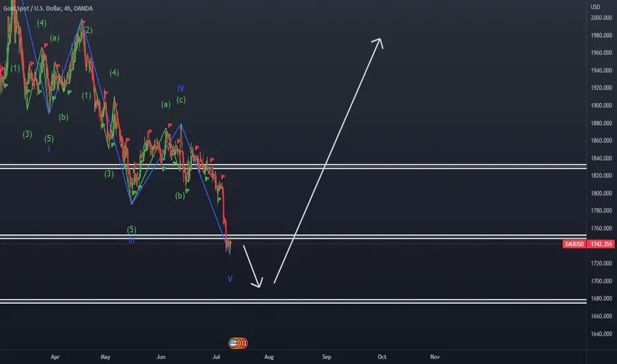Click the 1960.000 price axis label

coord(601,53)
